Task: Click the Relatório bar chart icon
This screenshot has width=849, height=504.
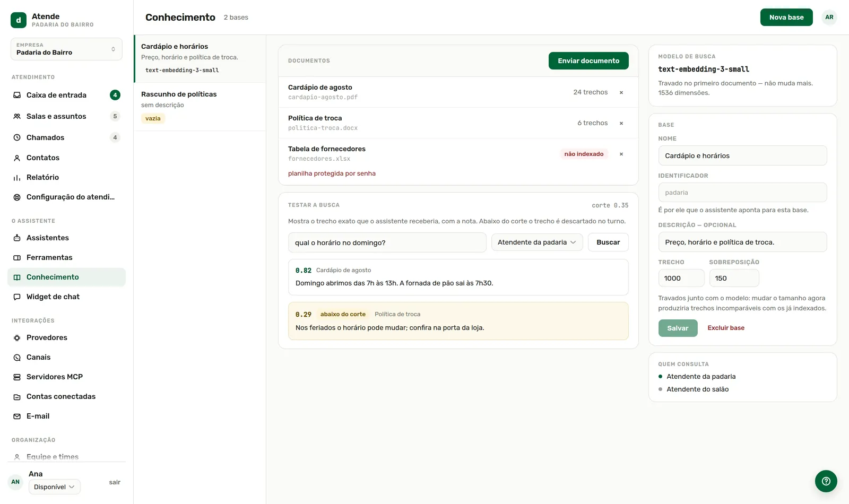Action: (x=17, y=177)
